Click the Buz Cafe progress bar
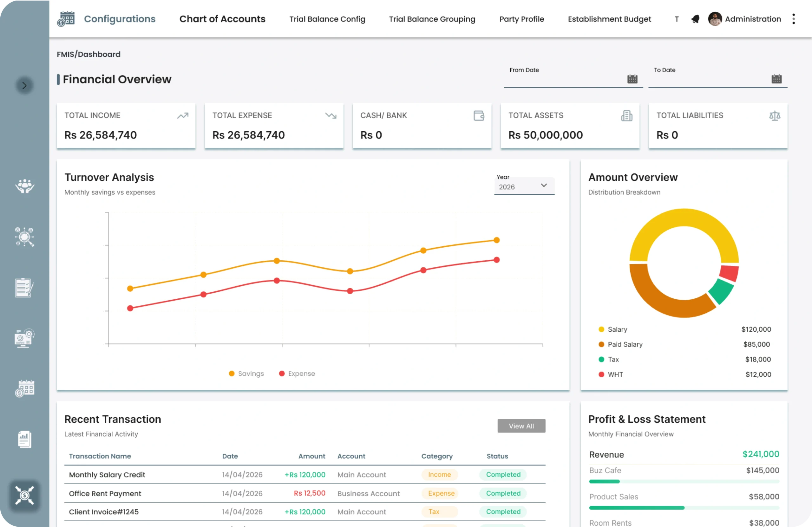This screenshot has height=527, width=812. click(x=684, y=481)
